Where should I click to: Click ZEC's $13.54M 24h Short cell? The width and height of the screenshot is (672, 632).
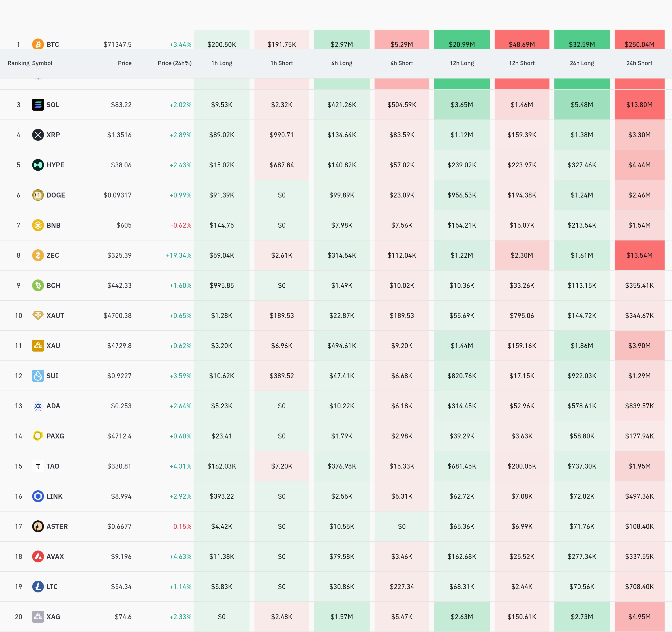click(x=639, y=255)
